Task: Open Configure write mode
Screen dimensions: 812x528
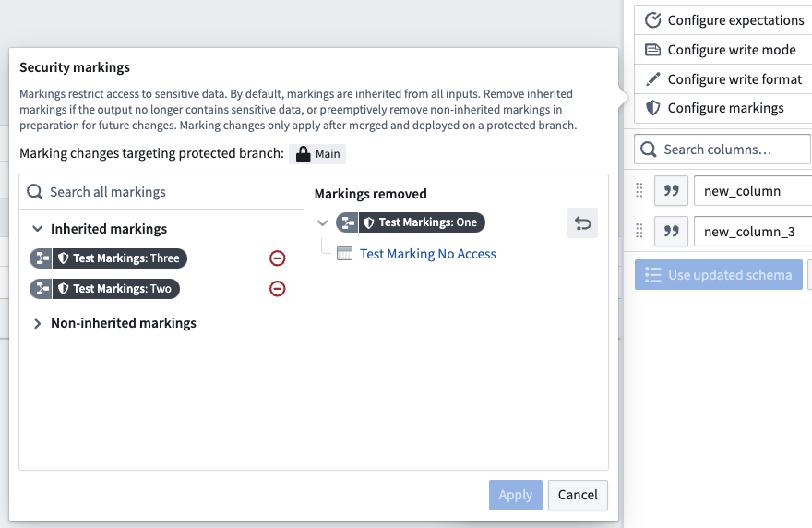Action: coord(724,50)
